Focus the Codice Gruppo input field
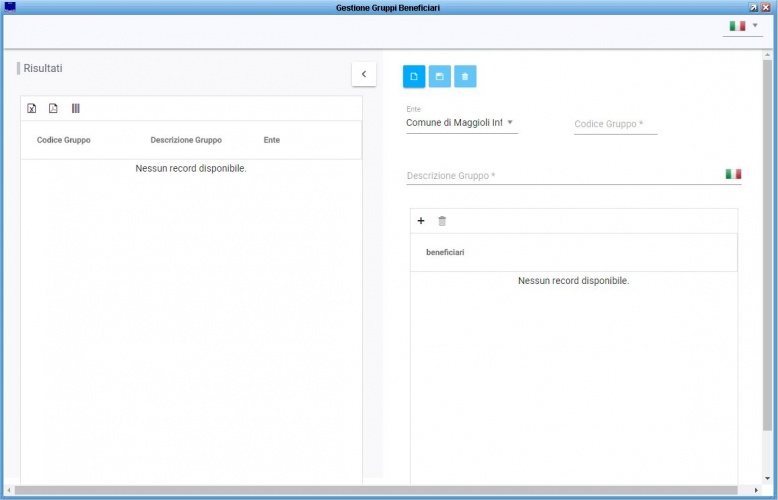 [x=615, y=125]
